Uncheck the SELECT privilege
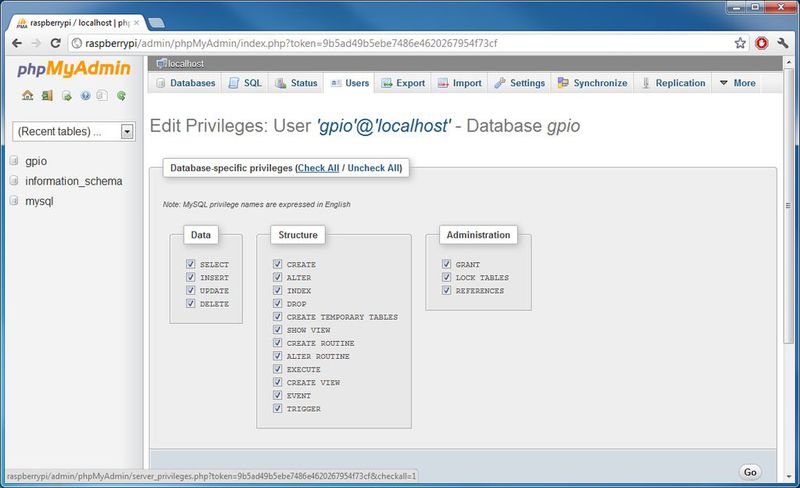 (191, 264)
